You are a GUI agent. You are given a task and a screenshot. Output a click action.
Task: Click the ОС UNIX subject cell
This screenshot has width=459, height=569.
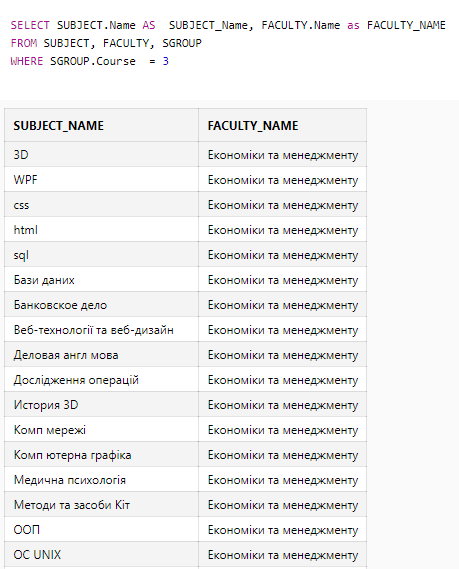coord(101,555)
